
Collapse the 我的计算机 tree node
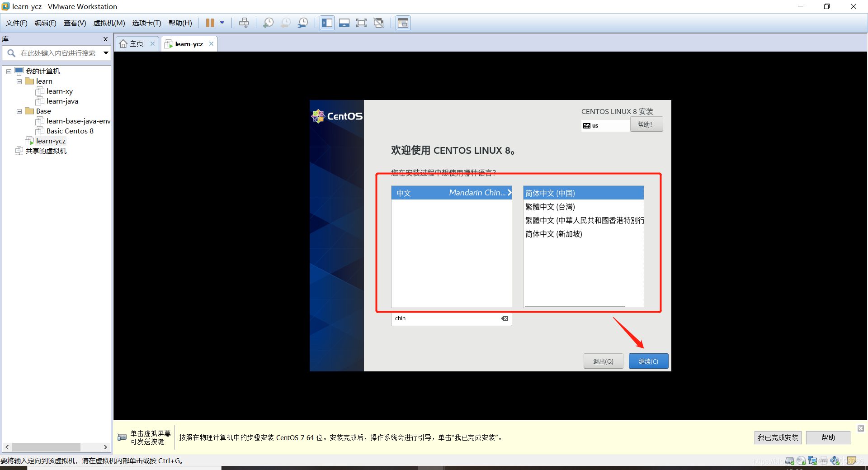pos(9,71)
